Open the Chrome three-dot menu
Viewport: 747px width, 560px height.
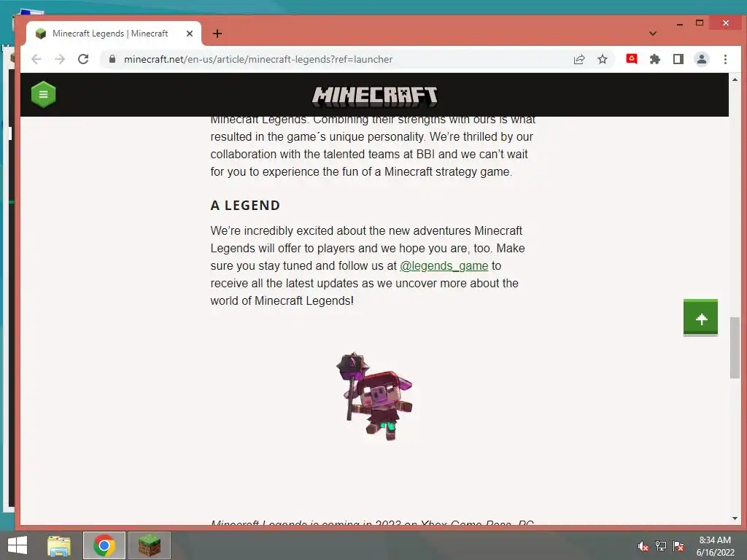(725, 59)
